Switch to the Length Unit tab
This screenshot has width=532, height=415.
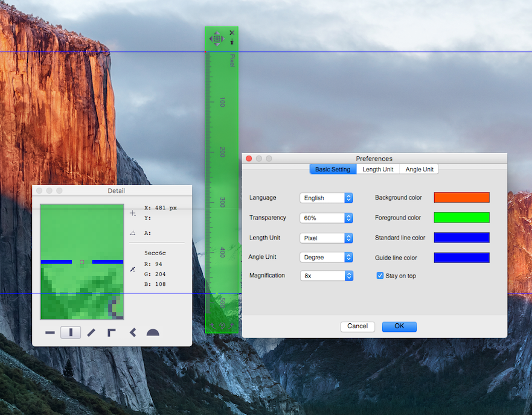377,169
